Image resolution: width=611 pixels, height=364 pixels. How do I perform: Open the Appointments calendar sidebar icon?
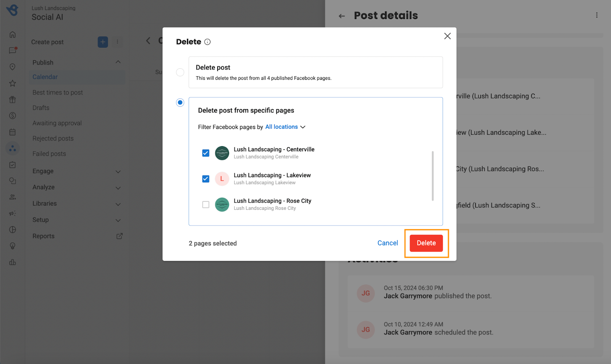click(x=13, y=132)
